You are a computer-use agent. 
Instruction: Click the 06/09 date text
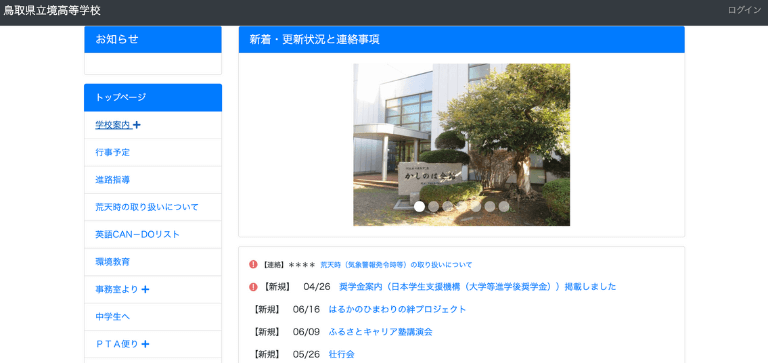306,332
